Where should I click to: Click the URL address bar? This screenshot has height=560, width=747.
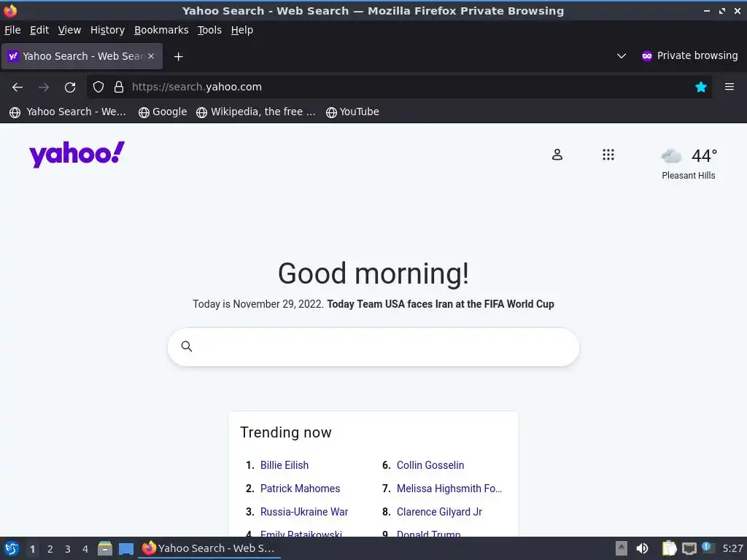(400, 87)
